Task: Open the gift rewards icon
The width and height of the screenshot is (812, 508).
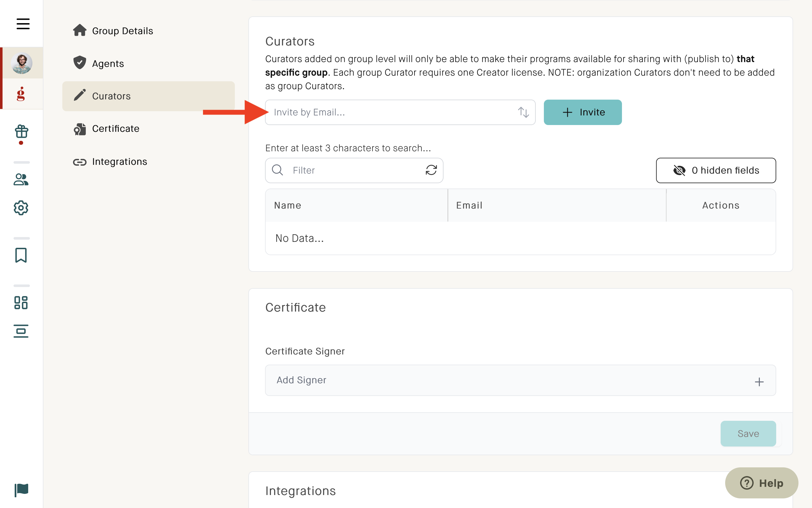Action: click(21, 132)
